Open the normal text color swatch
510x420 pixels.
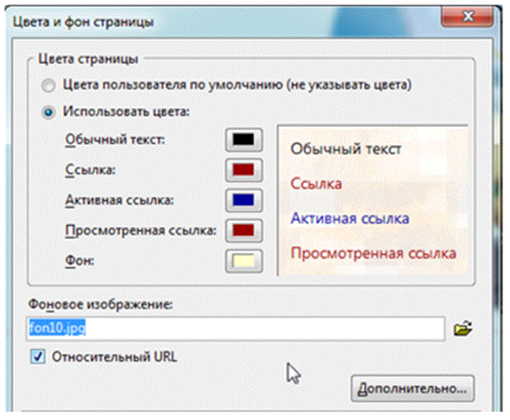pos(243,140)
